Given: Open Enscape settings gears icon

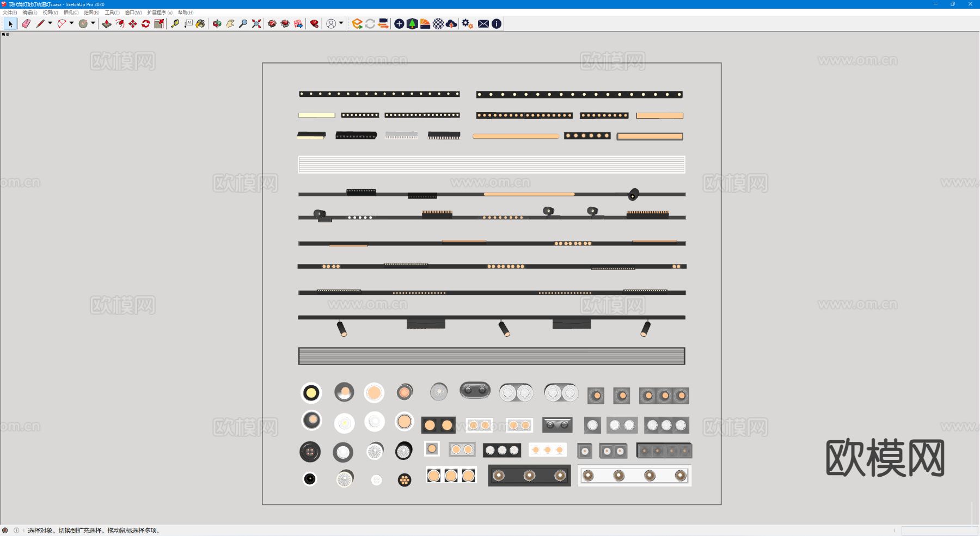Looking at the screenshot, I should [x=467, y=24].
